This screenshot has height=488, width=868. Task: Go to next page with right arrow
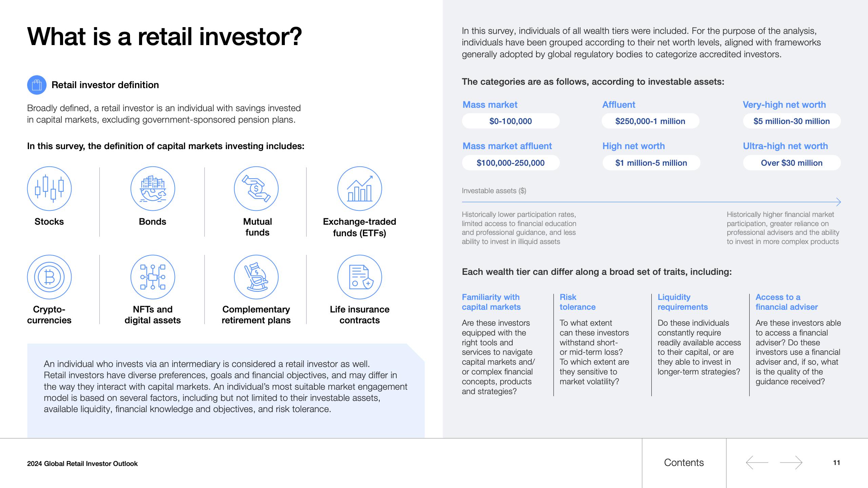tap(791, 463)
